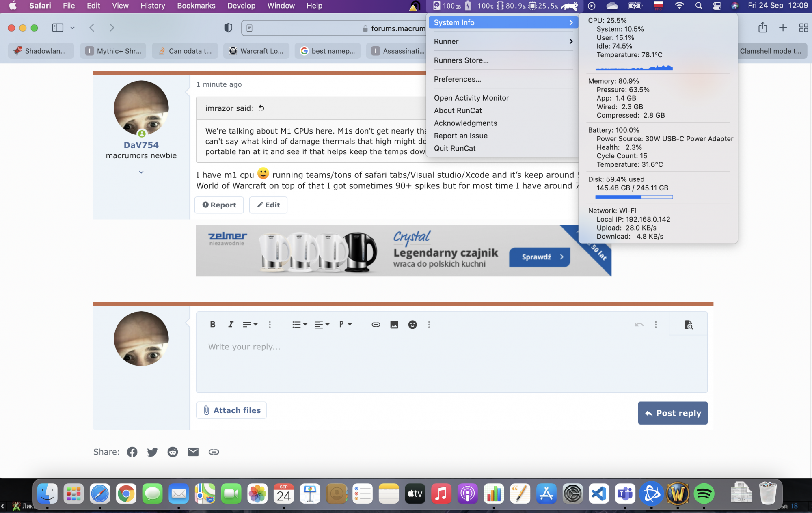
Task: Open World of Warcraft from the Dock
Action: [x=678, y=494]
